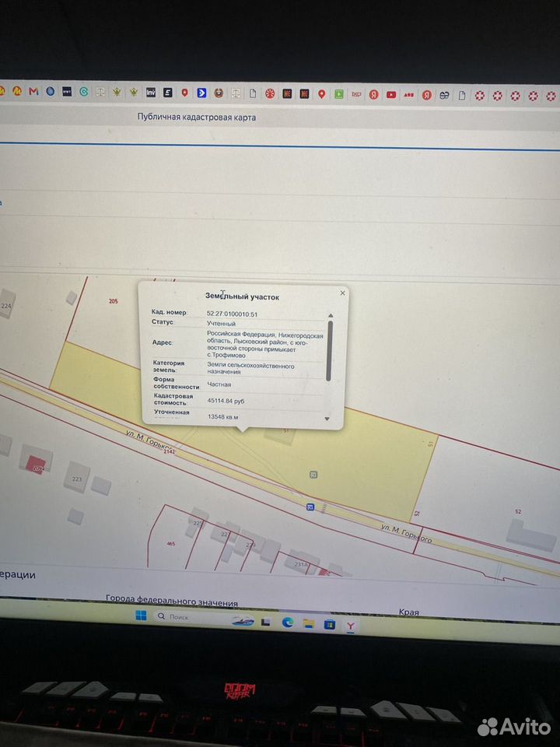
Task: Open the red A98 bookmark icon
Action: pyautogui.click(x=408, y=95)
